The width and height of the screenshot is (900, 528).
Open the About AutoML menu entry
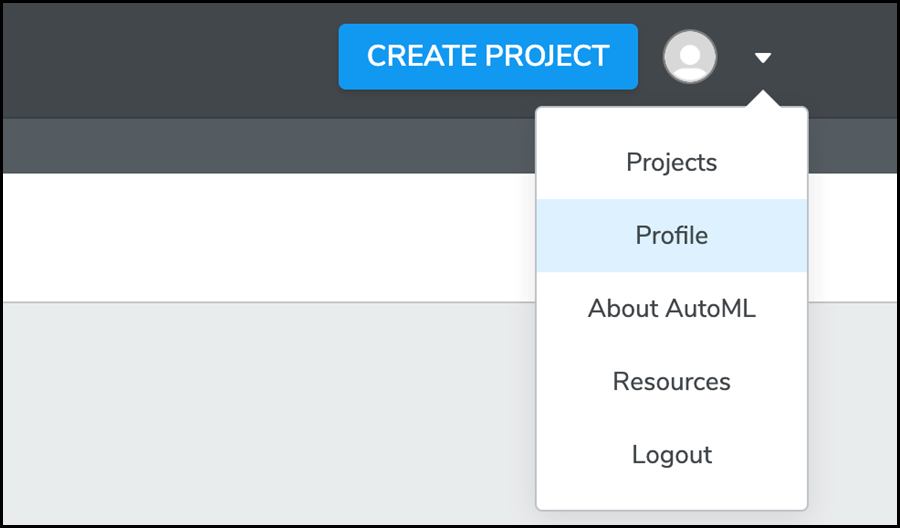(x=672, y=309)
